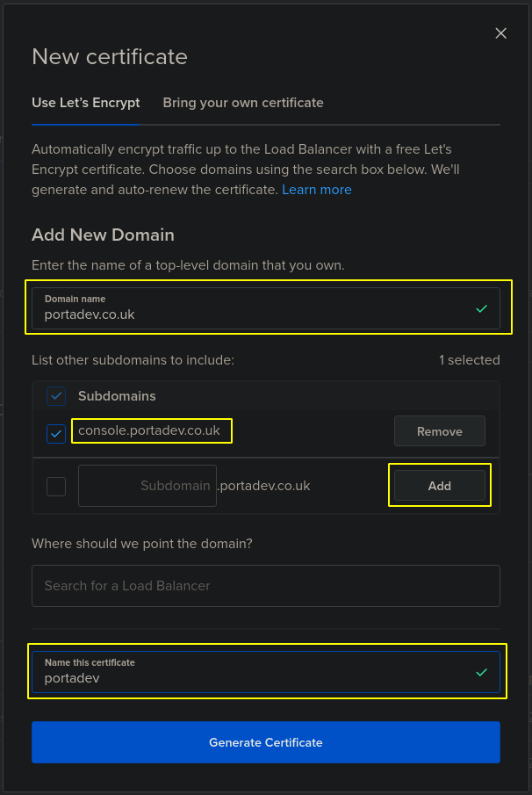
Task: Generate the certificate with the blue button
Action: (265, 742)
